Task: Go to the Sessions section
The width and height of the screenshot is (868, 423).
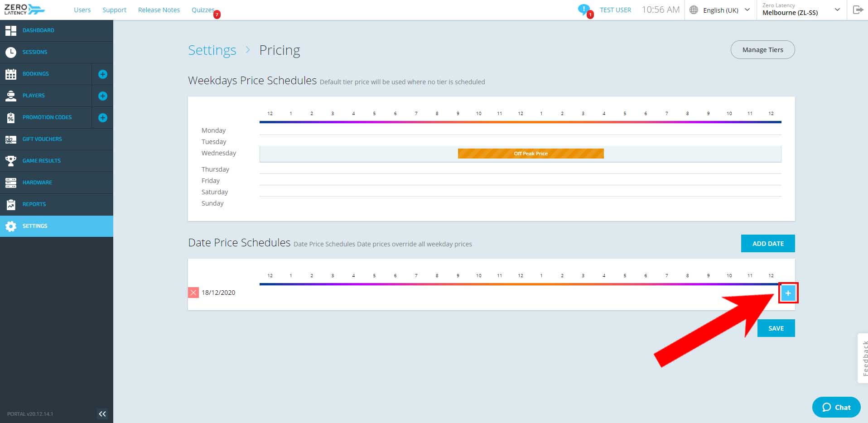Action: pos(57,52)
